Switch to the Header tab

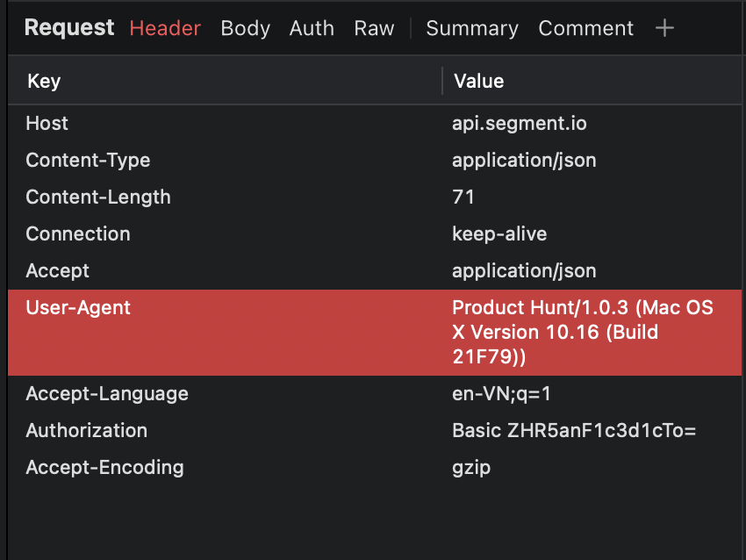click(165, 28)
